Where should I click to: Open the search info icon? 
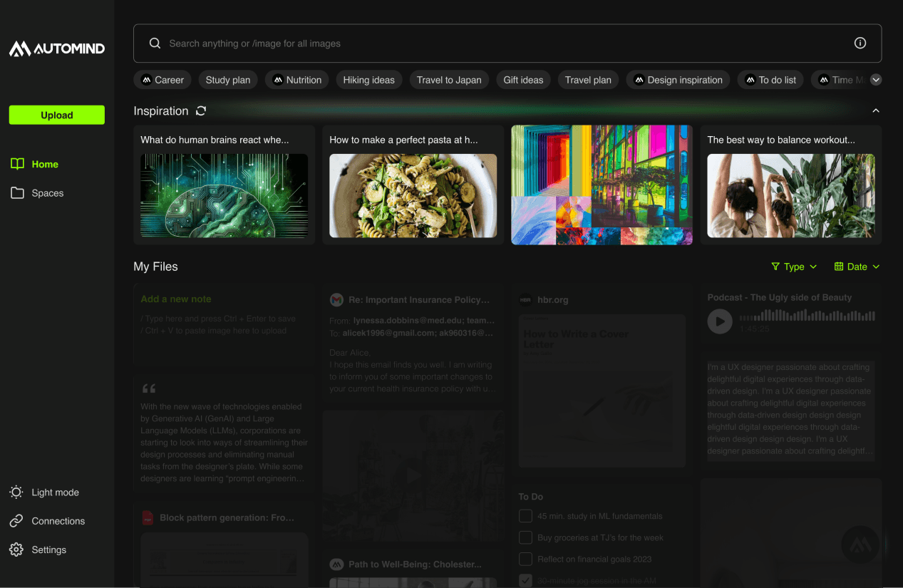pos(860,43)
